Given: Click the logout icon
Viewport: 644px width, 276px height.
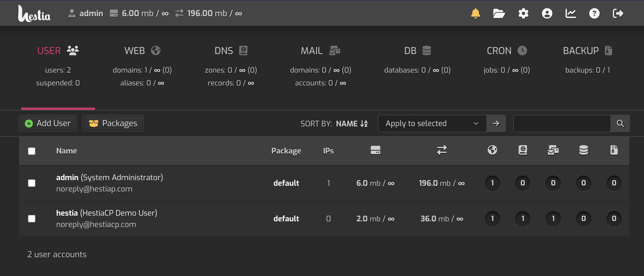Looking at the screenshot, I should point(618,13).
